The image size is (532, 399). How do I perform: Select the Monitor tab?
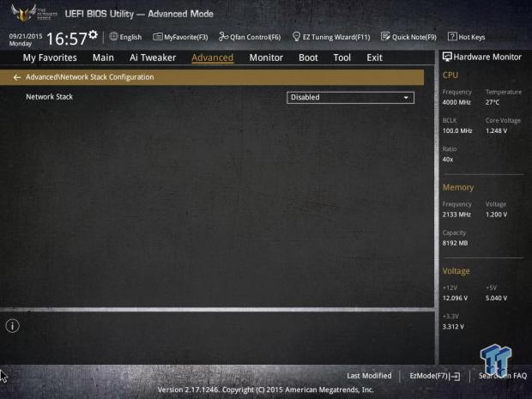tap(266, 57)
